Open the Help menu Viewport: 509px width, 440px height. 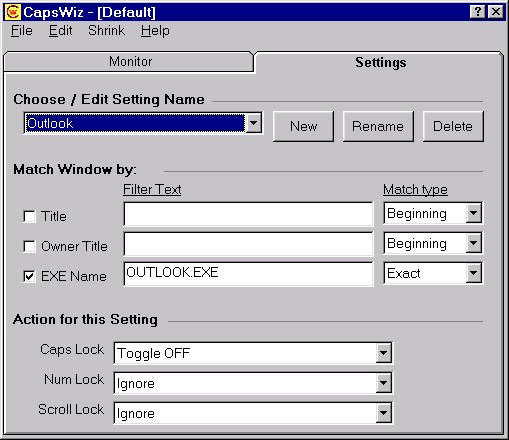pos(155,31)
